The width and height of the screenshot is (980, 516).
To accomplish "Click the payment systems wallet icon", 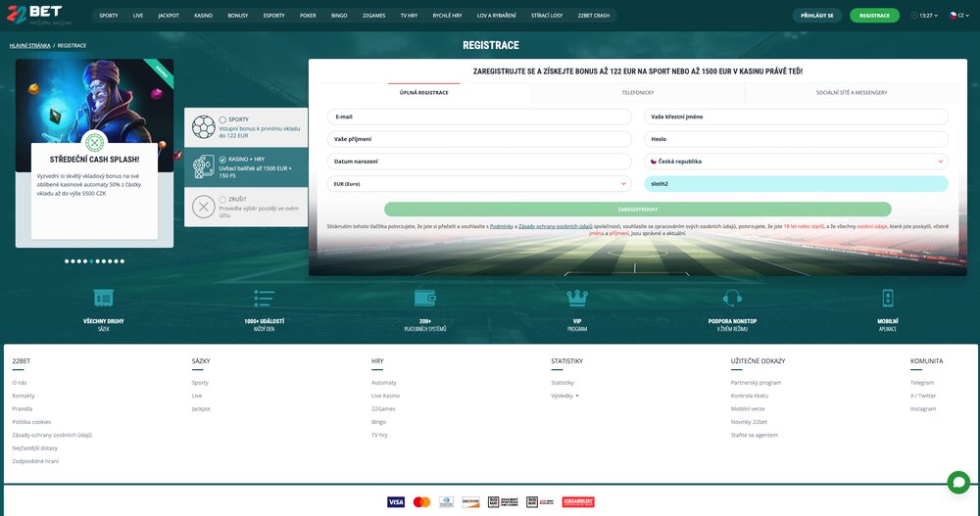I will (424, 299).
